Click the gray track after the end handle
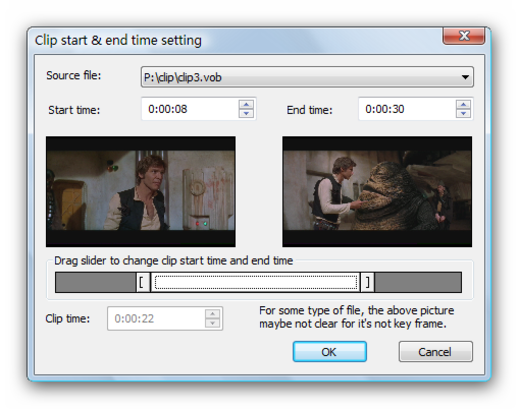 coord(418,282)
